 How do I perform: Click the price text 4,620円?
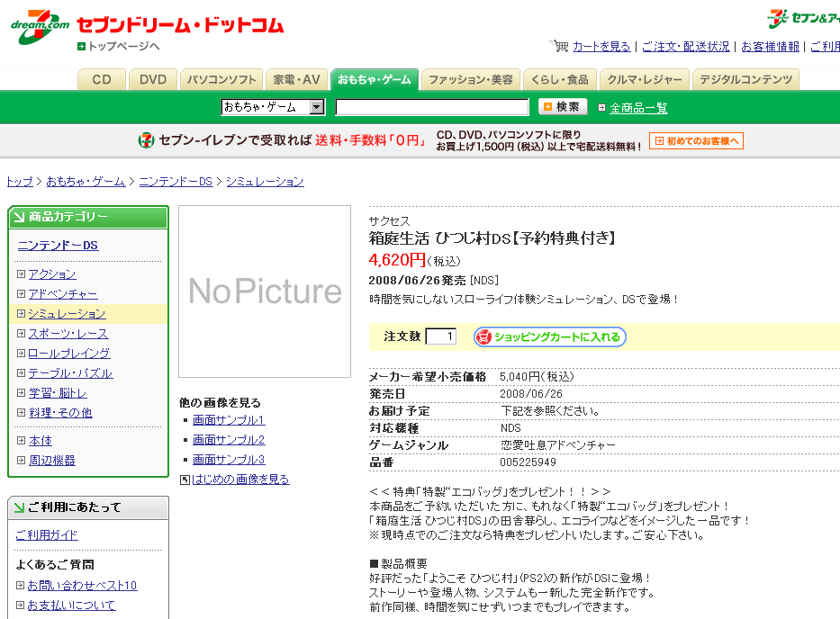click(397, 260)
